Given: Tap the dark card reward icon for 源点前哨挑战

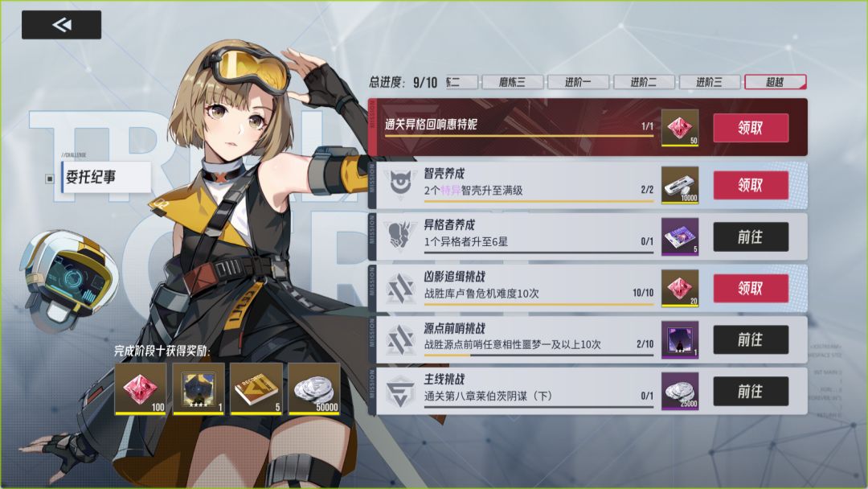Looking at the screenshot, I should [680, 339].
